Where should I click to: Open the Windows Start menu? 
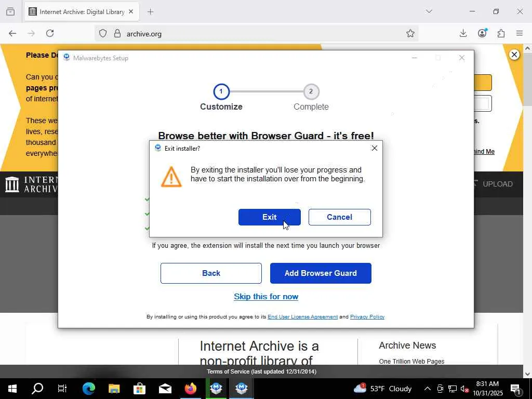tap(12, 389)
